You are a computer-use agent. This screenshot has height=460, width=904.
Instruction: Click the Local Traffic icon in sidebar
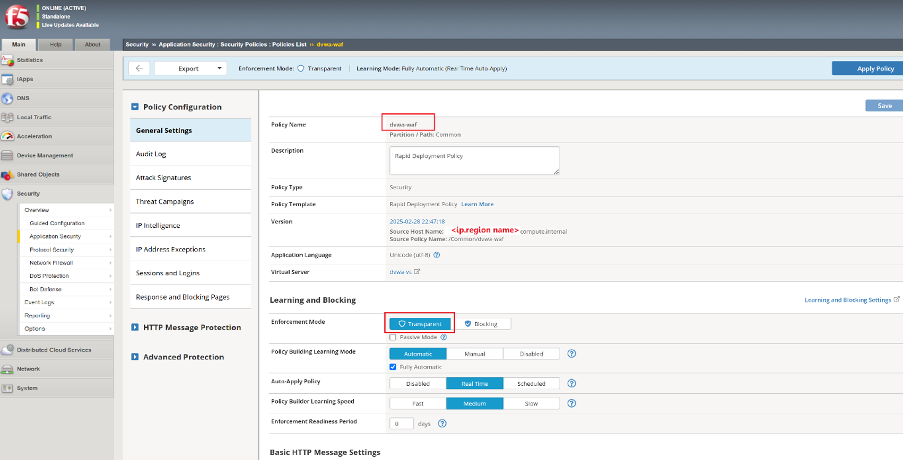pyautogui.click(x=8, y=117)
